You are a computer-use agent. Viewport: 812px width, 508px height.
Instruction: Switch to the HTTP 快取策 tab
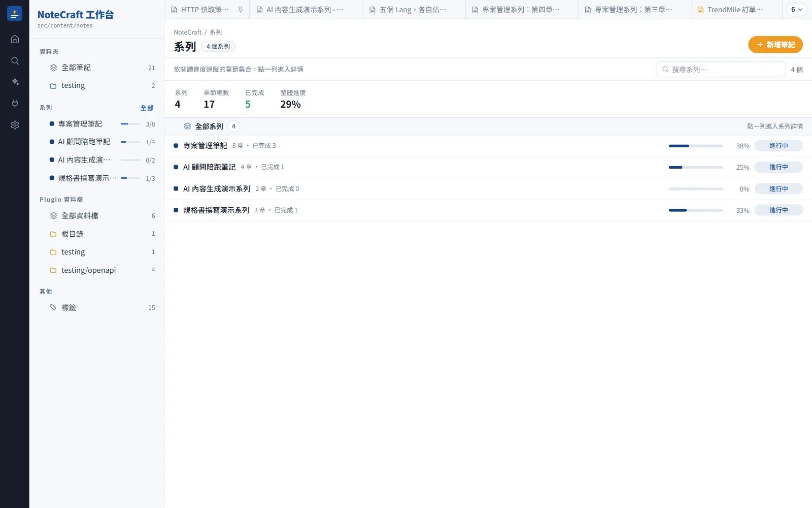(207, 10)
